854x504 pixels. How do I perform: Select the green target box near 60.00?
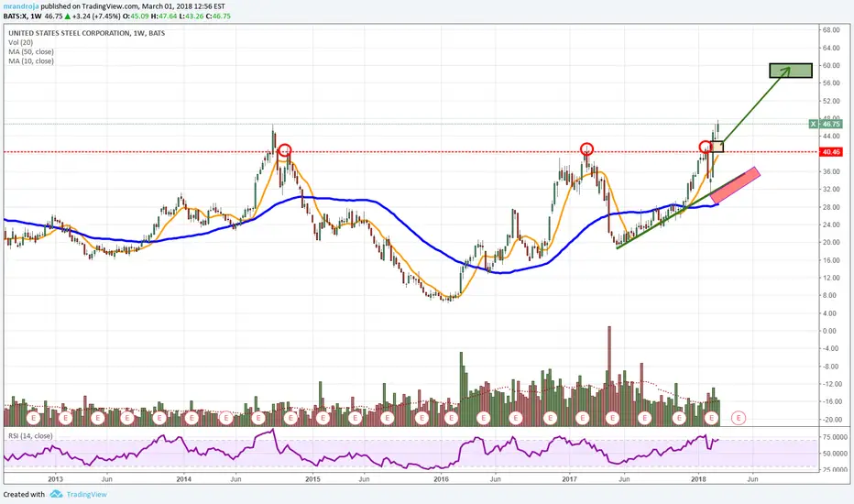[x=791, y=71]
